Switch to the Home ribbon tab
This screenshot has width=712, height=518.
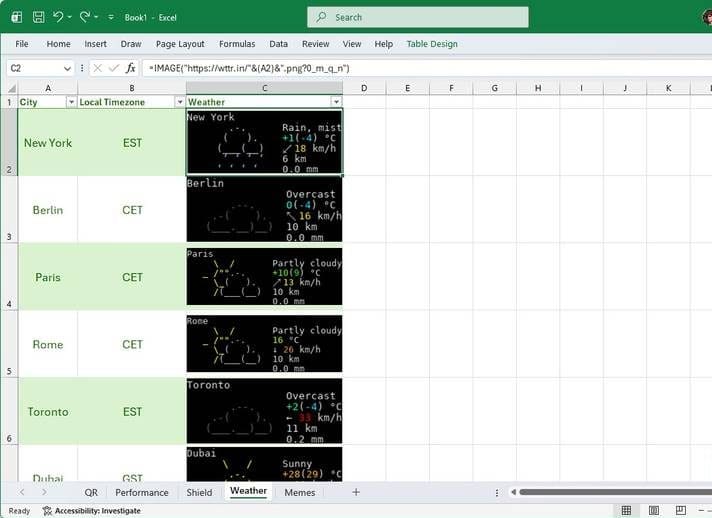pyautogui.click(x=59, y=44)
